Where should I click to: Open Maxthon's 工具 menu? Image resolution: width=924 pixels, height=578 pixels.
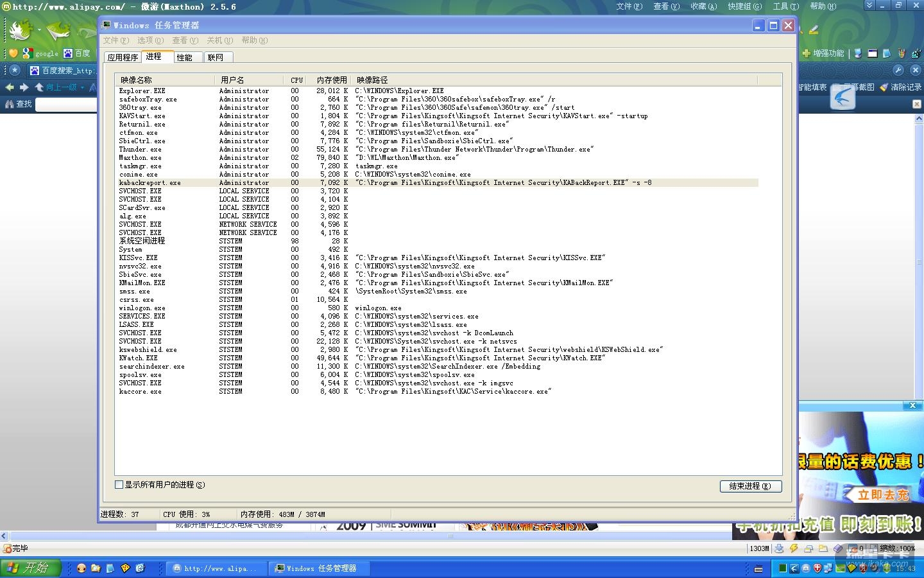coord(785,6)
